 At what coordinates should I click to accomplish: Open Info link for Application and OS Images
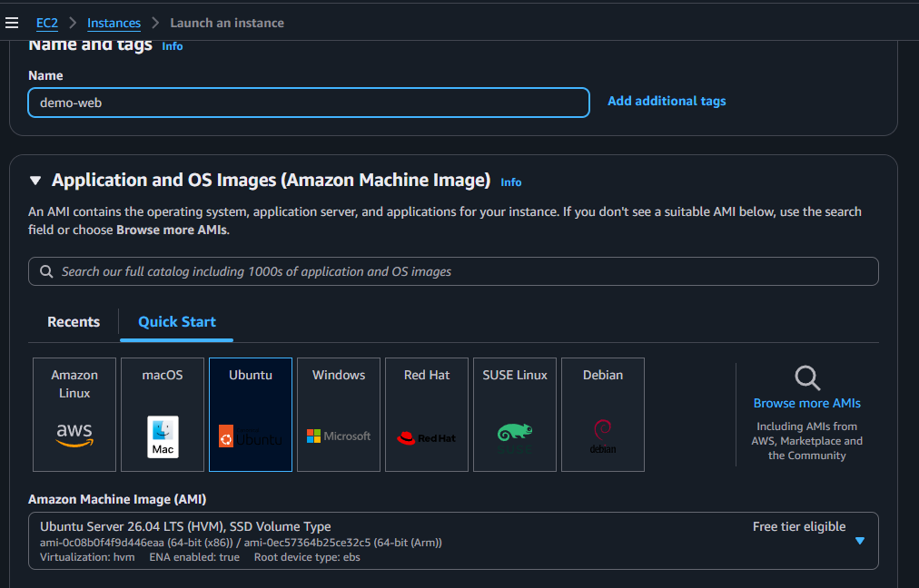pos(510,182)
